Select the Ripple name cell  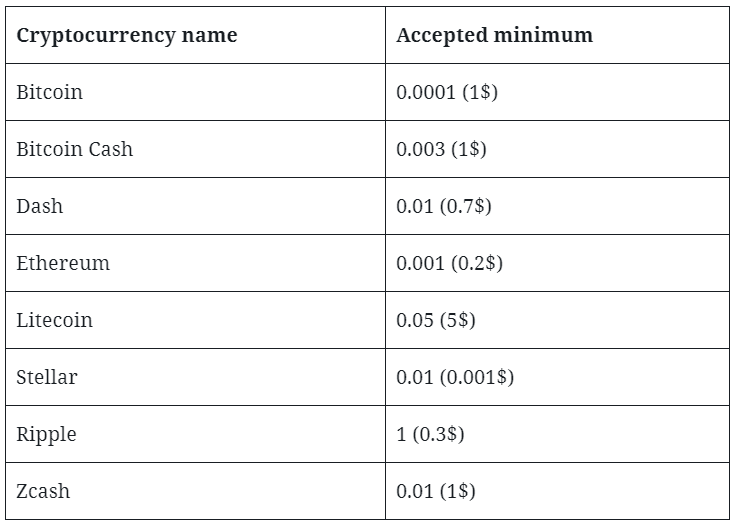(195, 434)
